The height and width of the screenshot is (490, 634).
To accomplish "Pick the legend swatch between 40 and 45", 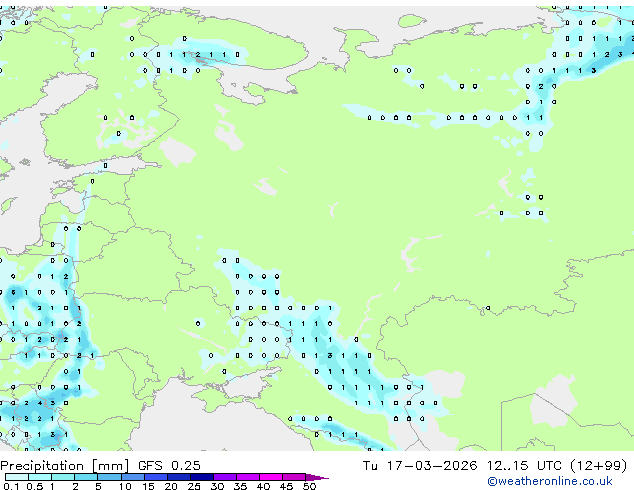I will (271, 477).
